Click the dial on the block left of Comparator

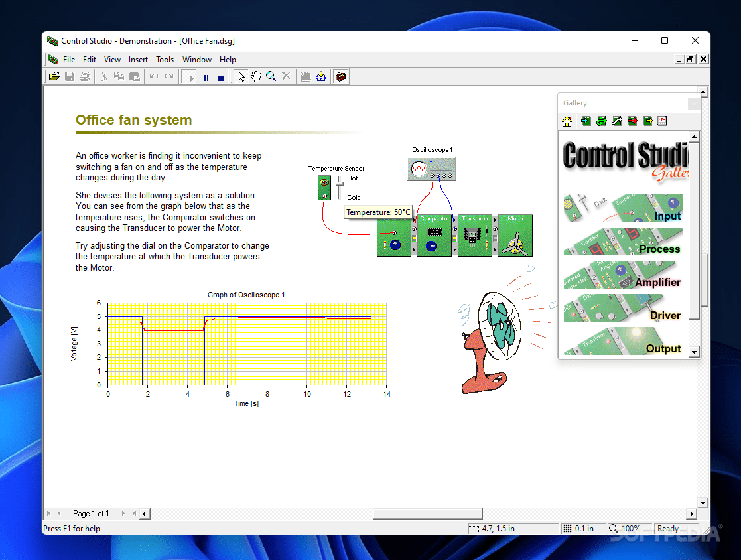(x=395, y=245)
